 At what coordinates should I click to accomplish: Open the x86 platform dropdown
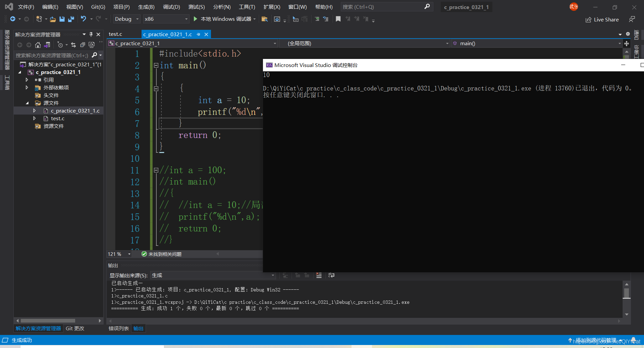(166, 19)
